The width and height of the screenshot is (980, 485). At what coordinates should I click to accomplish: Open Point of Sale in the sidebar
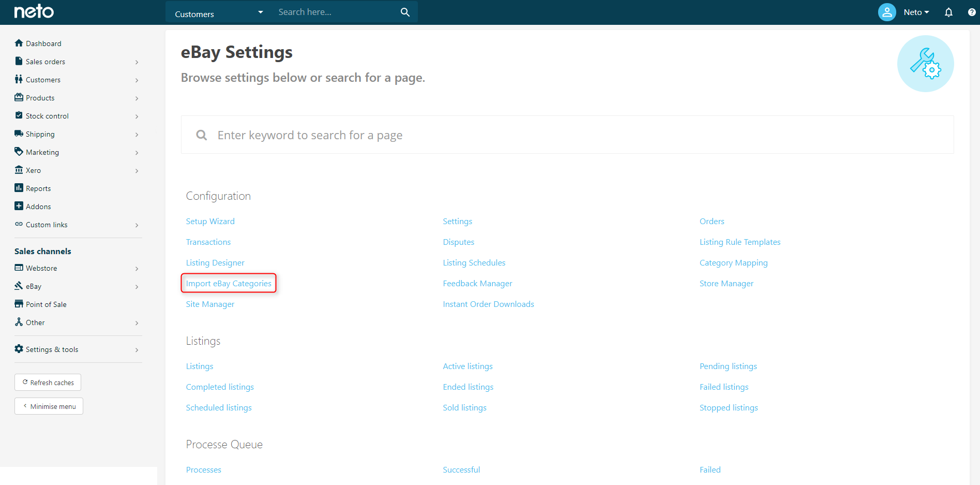point(46,304)
